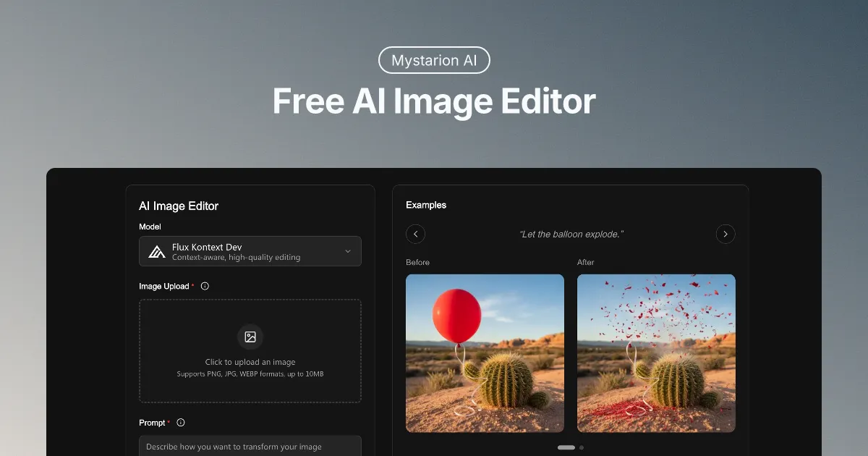Click the 'Let the balloon explode.' example prompt
This screenshot has height=456, width=868.
[571, 235]
